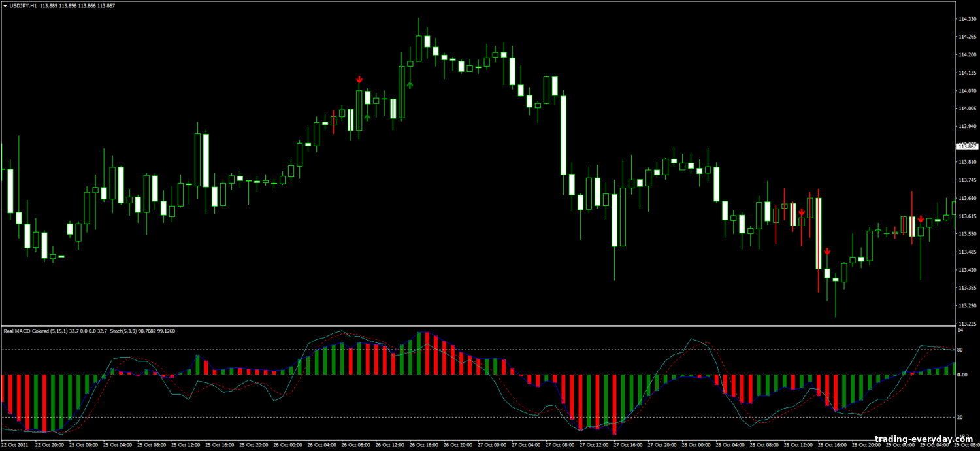Click the 27 Oct 16:00 time label

[627, 445]
